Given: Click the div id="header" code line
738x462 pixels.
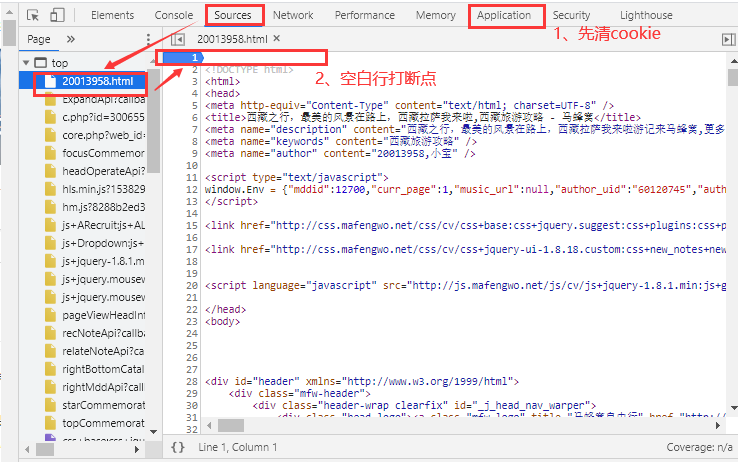Looking at the screenshot, I should point(361,382).
